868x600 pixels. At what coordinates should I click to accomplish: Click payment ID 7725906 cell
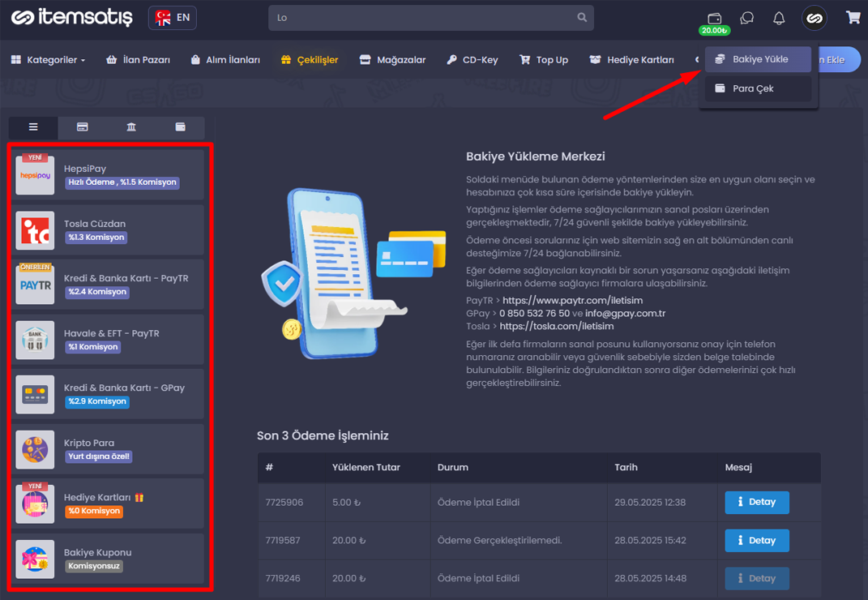284,503
